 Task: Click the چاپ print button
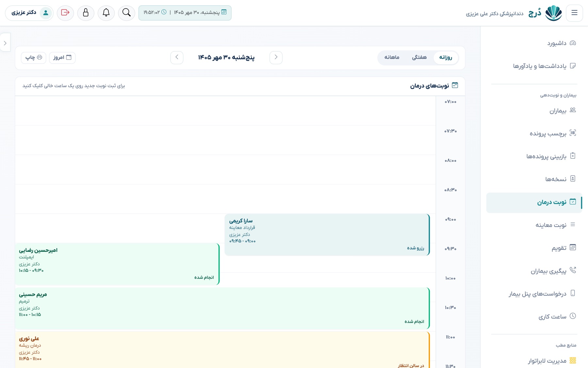(34, 58)
